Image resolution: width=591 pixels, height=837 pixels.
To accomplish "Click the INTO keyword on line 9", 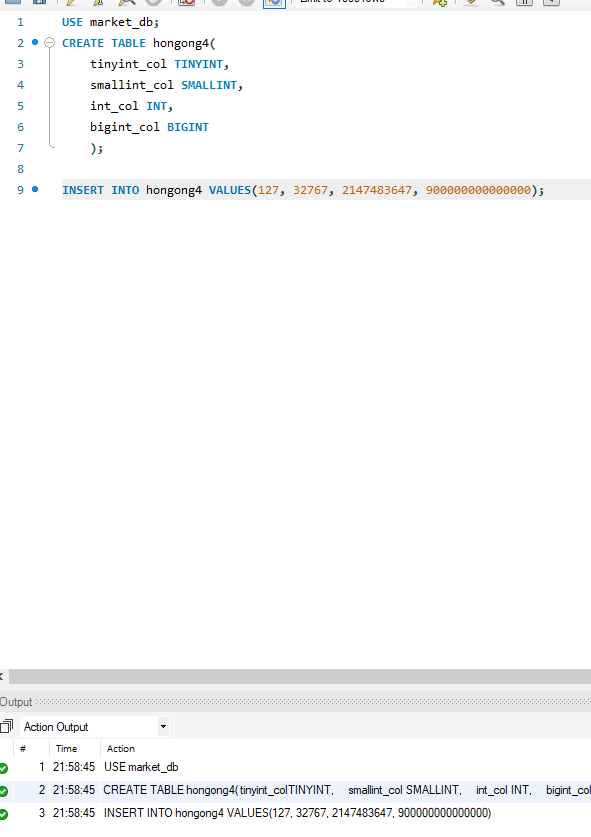I will (x=125, y=190).
